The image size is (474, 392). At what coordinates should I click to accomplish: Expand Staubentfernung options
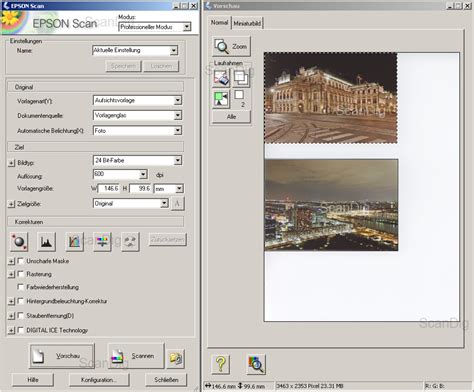click(11, 316)
